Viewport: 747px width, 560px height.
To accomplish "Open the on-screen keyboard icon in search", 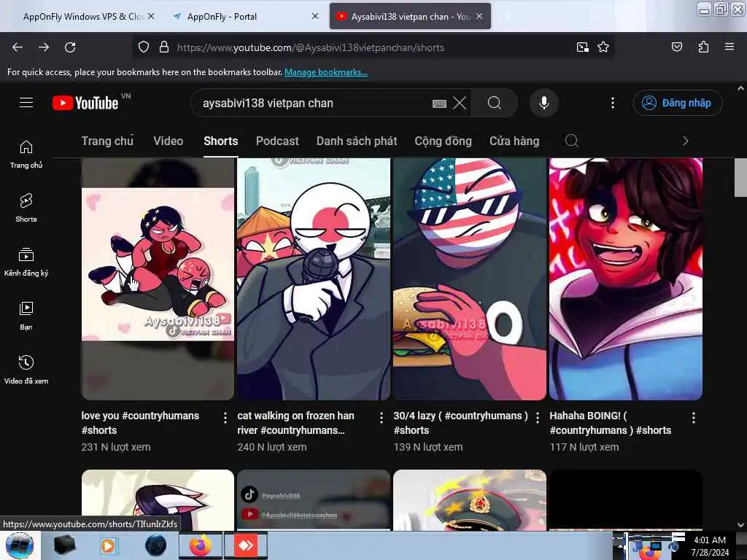I will 439,104.
